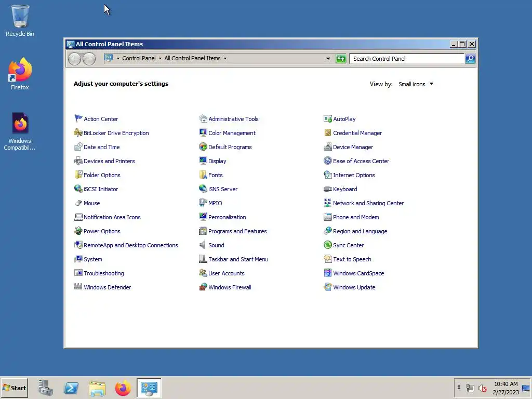532x399 pixels.
Task: Open the Windows Update icon
Action: coord(328,287)
